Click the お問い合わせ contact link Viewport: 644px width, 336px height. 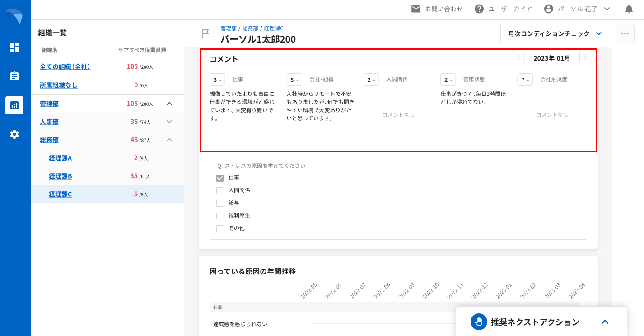coord(437,9)
